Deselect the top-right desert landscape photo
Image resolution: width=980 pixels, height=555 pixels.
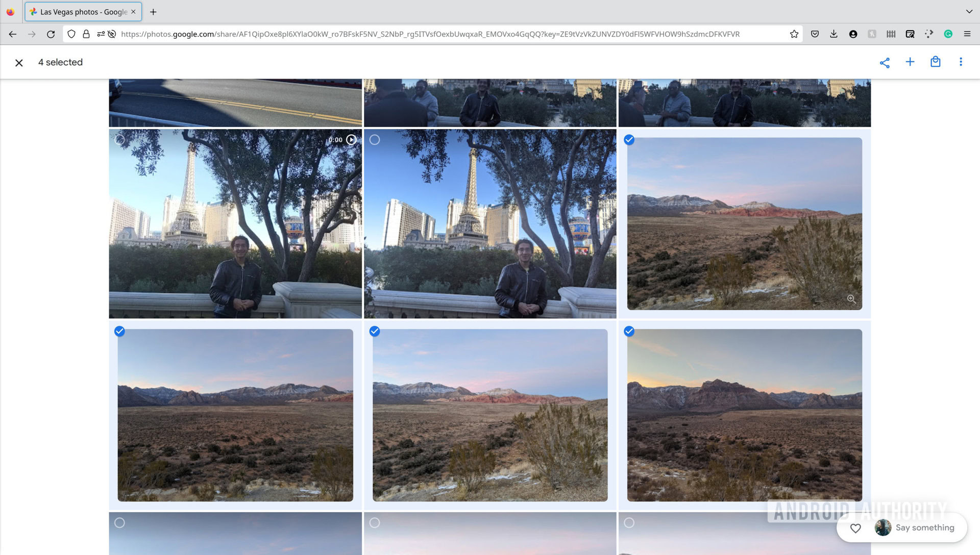point(629,139)
